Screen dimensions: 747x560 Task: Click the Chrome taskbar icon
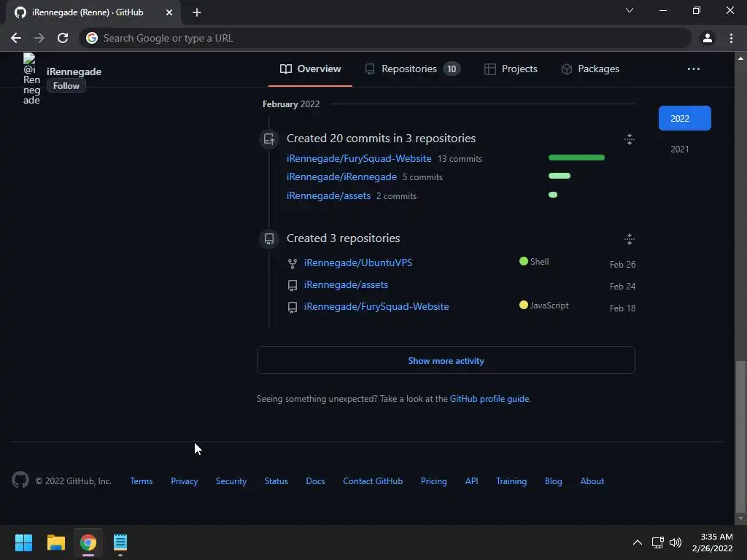(x=88, y=542)
